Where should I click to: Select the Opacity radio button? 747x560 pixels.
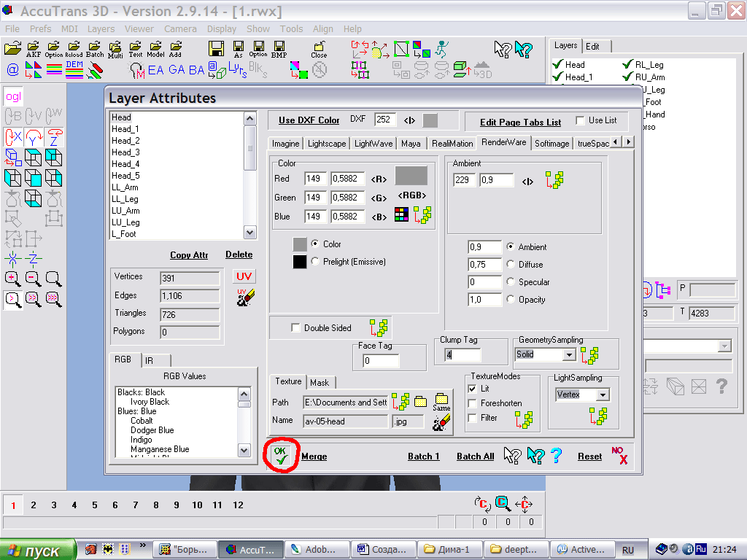510,300
